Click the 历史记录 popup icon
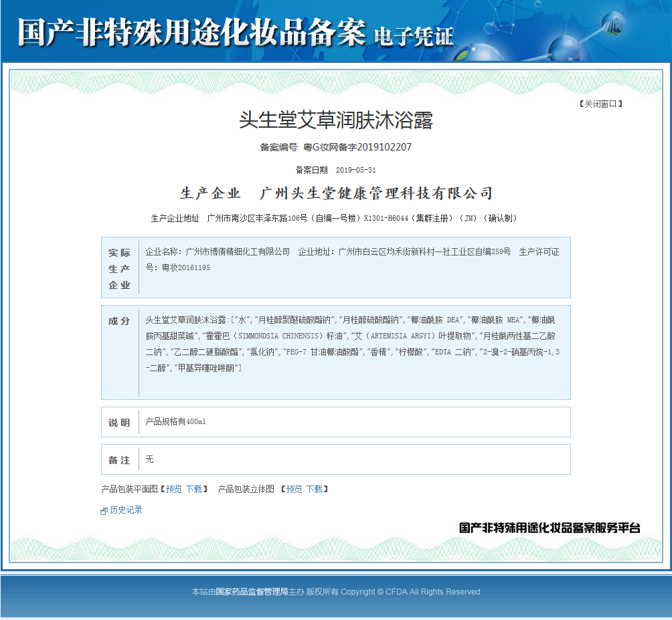 (x=104, y=511)
